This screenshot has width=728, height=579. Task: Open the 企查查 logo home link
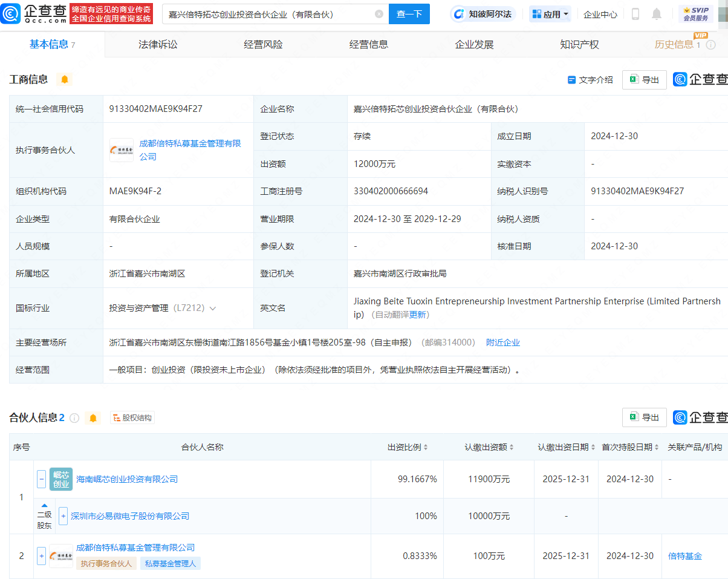point(34,13)
